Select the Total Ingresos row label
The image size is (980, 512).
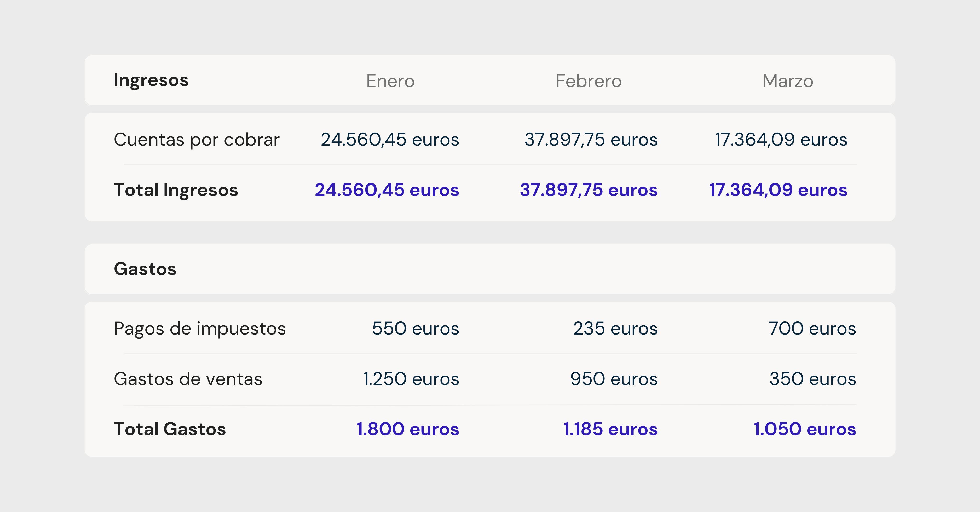[x=176, y=190]
